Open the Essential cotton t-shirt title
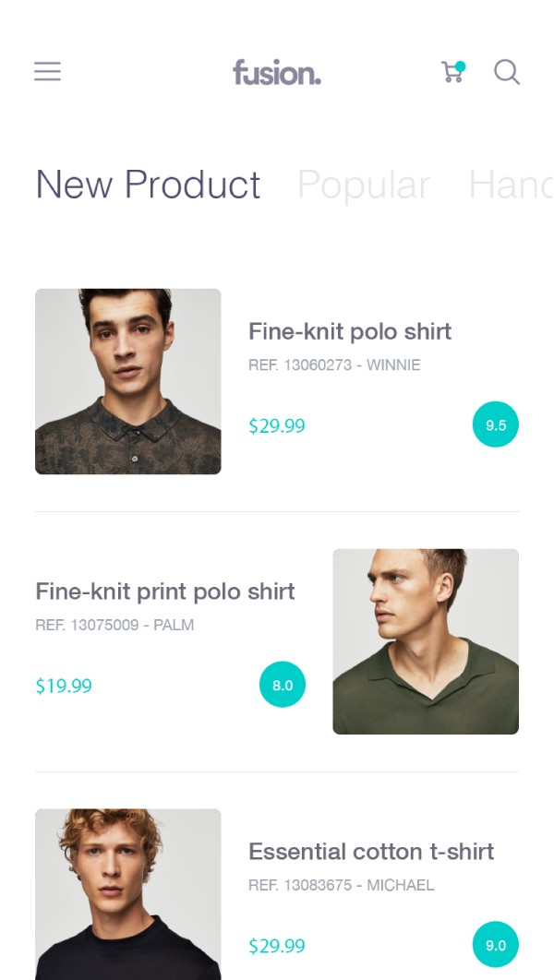554x980 pixels. 371,852
